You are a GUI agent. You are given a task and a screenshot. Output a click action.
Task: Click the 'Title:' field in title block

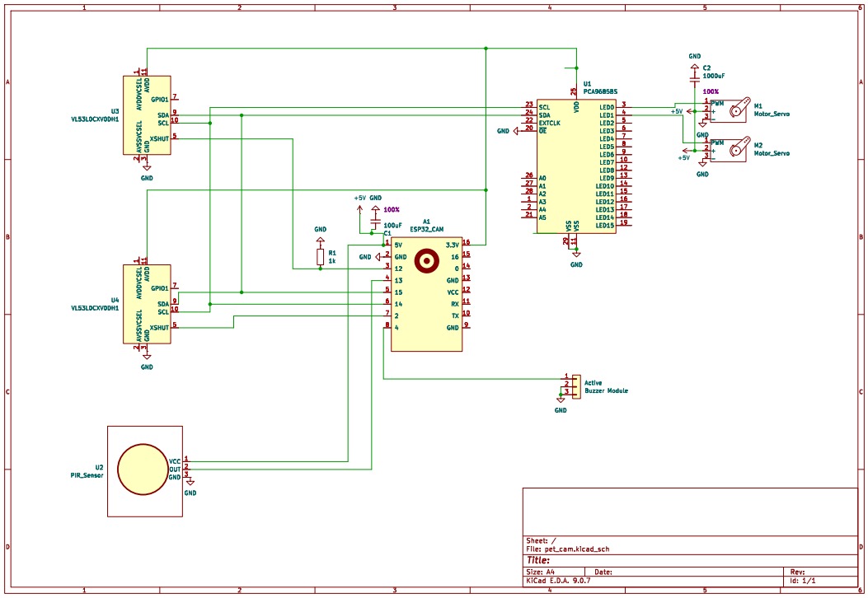click(x=538, y=560)
